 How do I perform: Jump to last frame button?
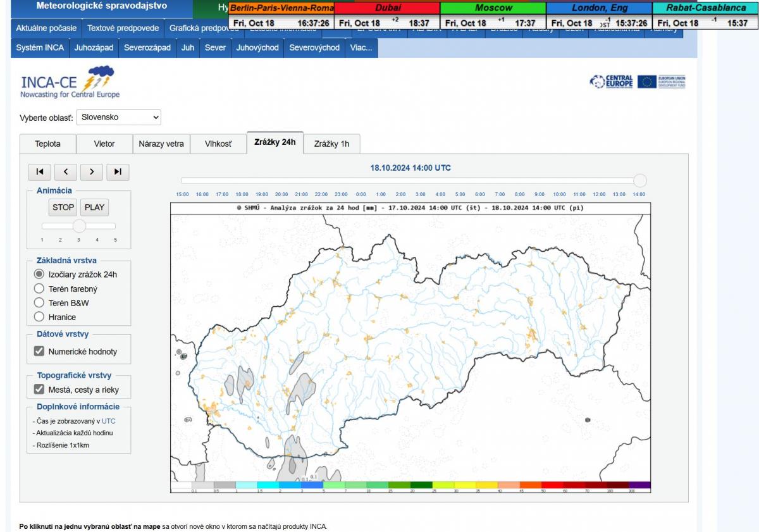click(x=118, y=171)
